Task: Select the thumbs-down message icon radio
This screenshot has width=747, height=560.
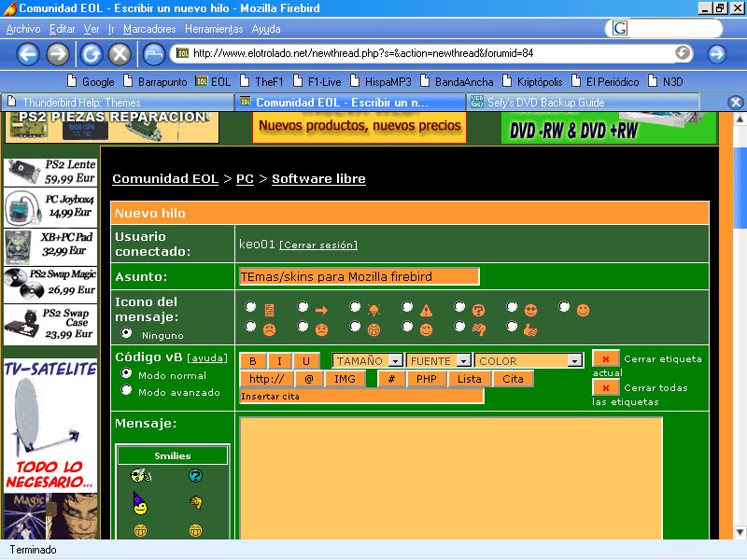Action: click(x=459, y=327)
